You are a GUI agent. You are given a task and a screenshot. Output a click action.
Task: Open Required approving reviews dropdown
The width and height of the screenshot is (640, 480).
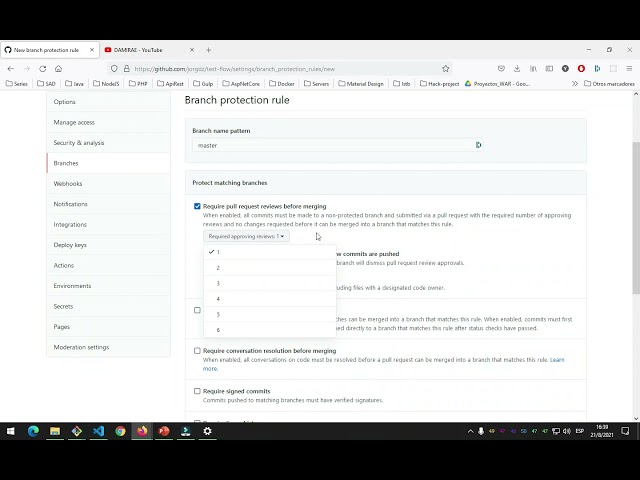pos(246,236)
